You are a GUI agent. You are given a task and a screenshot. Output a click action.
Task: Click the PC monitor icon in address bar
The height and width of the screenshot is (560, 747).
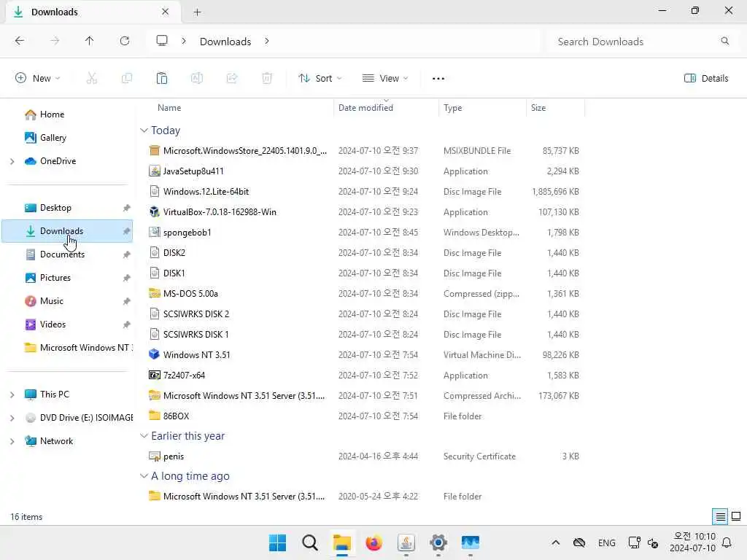tap(162, 41)
